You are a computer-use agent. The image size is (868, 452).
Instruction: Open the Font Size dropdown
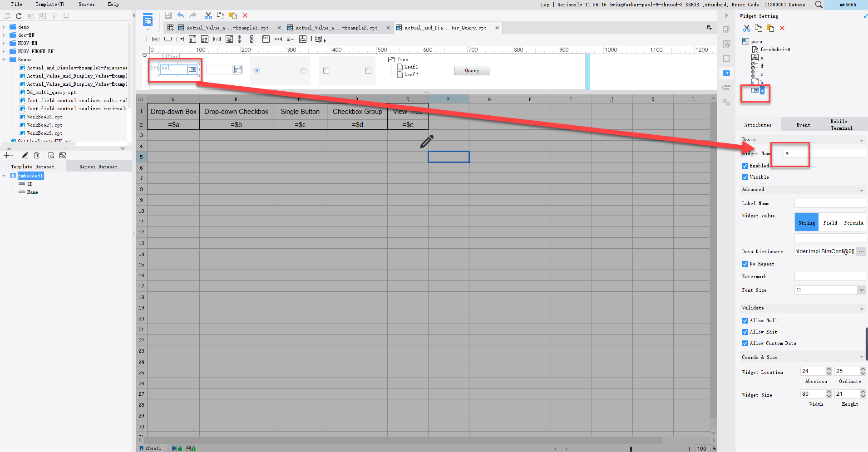861,290
